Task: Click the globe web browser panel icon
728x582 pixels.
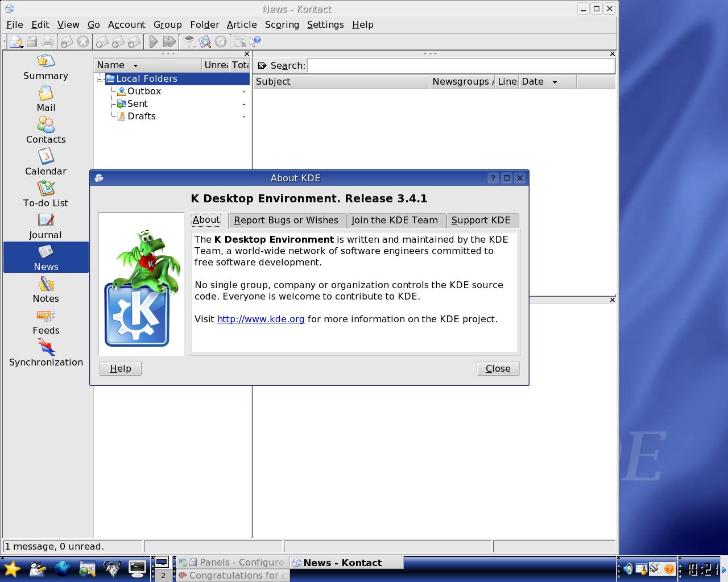Action: point(62,568)
